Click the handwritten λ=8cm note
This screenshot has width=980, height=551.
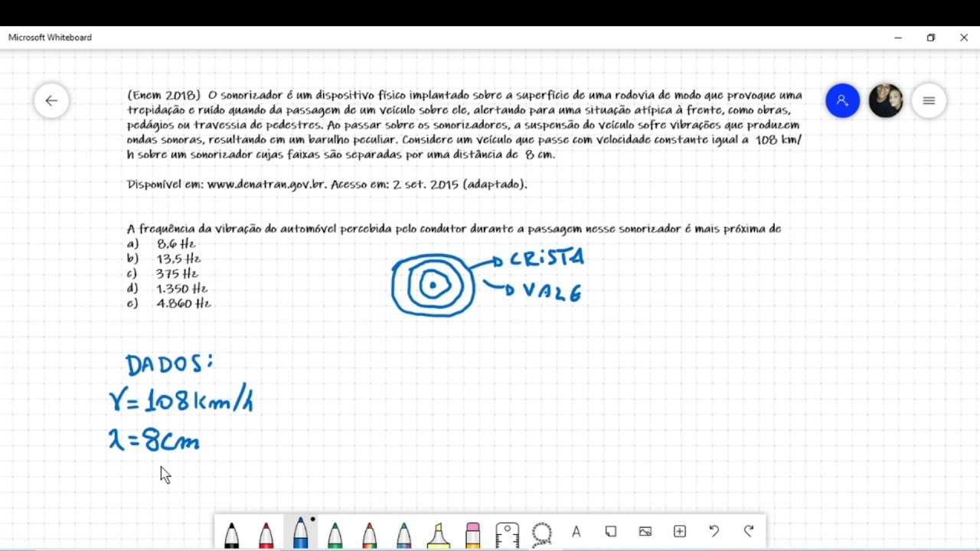pos(154,440)
